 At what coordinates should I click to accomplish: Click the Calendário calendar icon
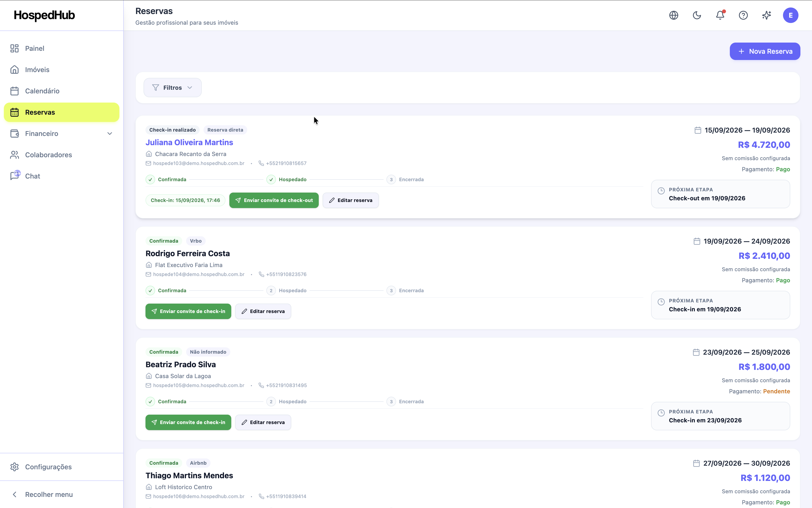14,91
